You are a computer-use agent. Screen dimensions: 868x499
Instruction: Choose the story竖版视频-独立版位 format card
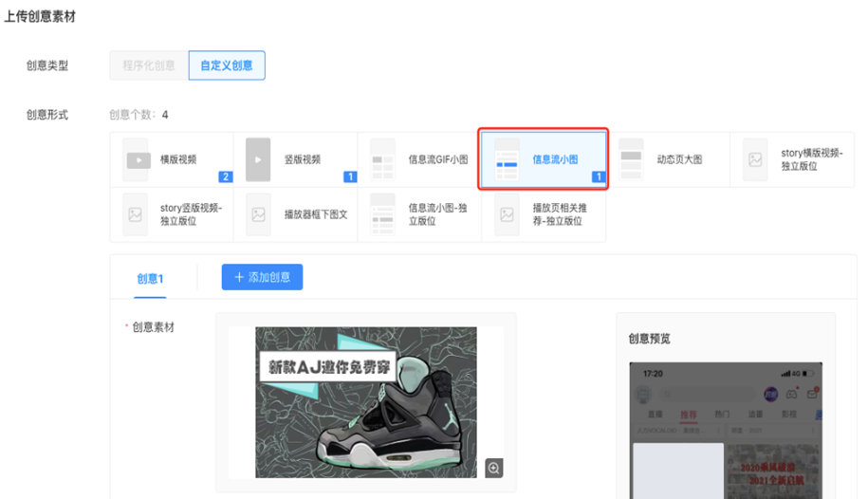[172, 214]
